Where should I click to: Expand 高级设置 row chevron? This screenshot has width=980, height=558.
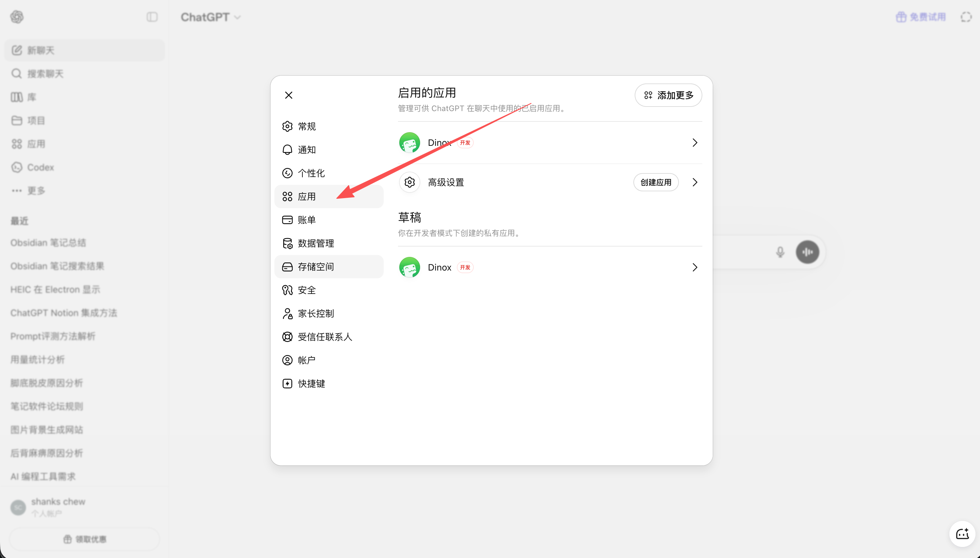[x=695, y=182]
